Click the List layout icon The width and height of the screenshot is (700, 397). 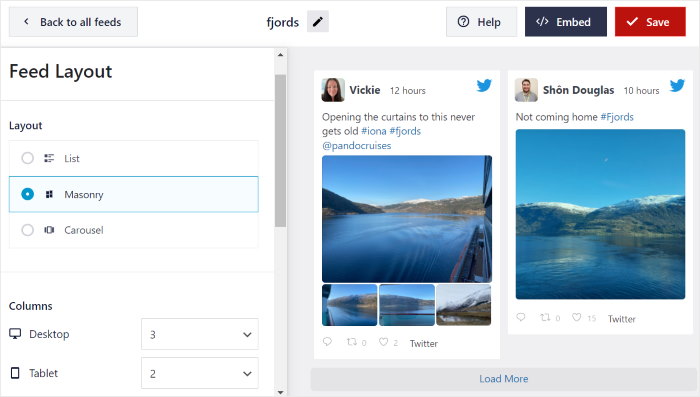coord(49,158)
